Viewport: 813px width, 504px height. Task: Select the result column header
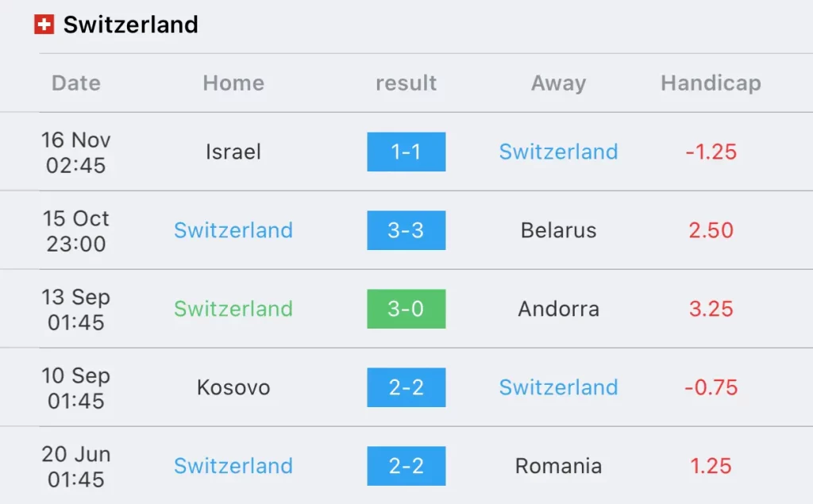pos(406,83)
